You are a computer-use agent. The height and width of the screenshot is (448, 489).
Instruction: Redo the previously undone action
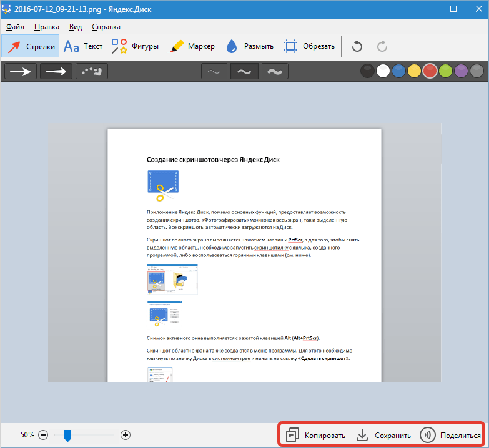382,46
